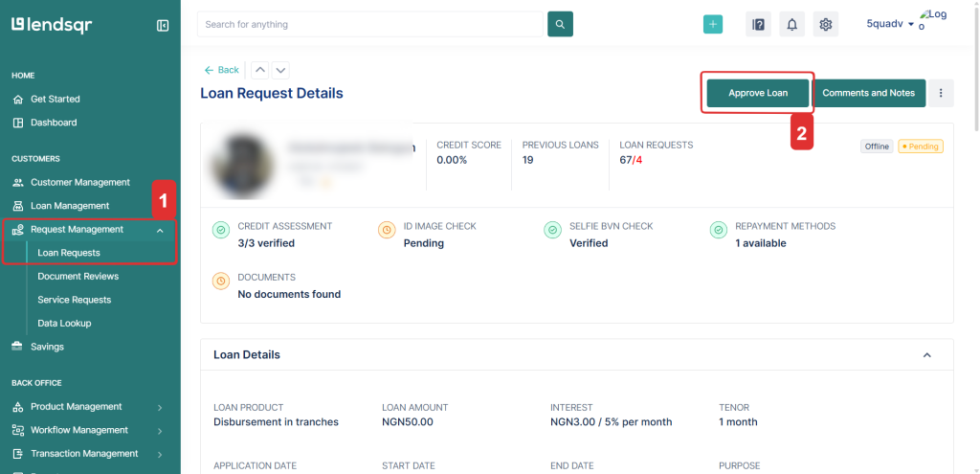This screenshot has width=980, height=474.
Task: Collapse the Loan Details section chevron
Action: coord(926,354)
